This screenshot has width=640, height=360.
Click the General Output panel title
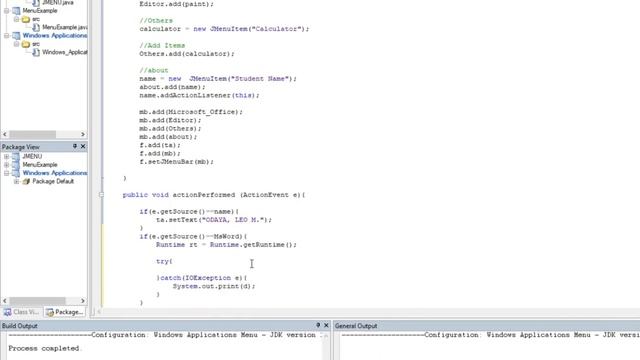click(356, 326)
